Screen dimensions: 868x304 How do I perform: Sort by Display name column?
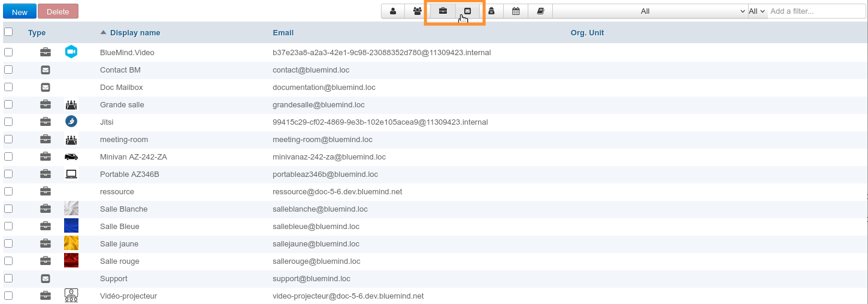point(135,33)
